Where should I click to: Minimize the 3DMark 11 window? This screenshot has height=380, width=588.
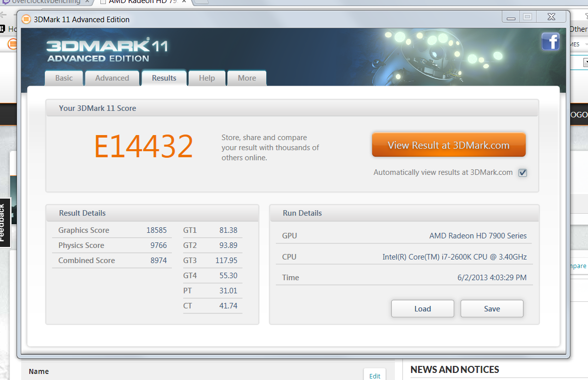pos(511,17)
